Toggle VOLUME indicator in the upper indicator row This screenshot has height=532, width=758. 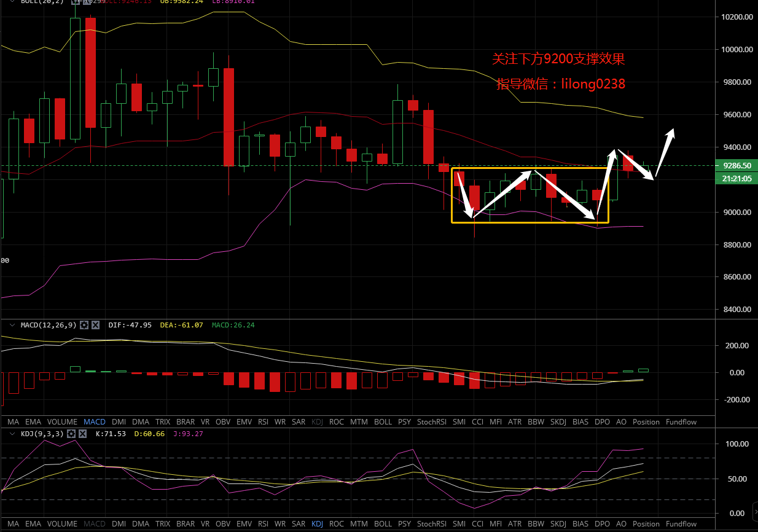click(x=62, y=422)
